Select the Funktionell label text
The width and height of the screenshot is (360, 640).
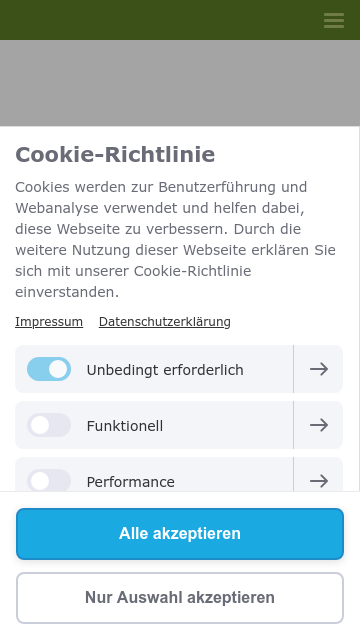[x=124, y=426]
